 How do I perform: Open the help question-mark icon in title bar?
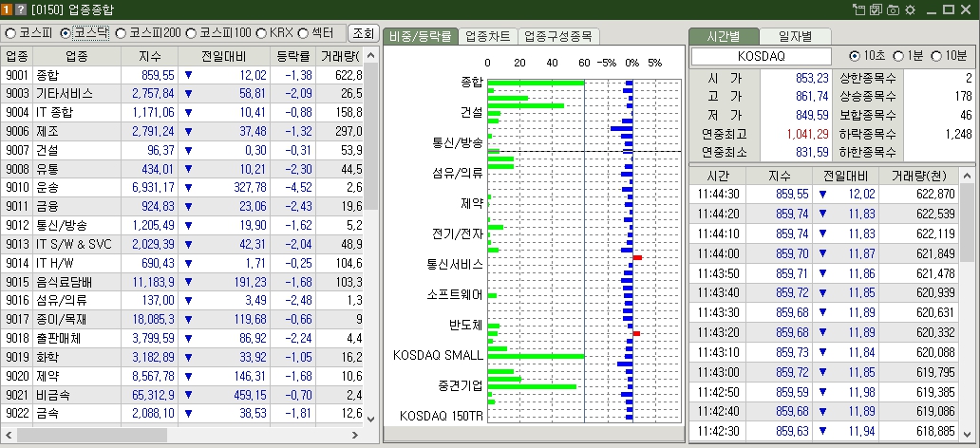[x=20, y=9]
